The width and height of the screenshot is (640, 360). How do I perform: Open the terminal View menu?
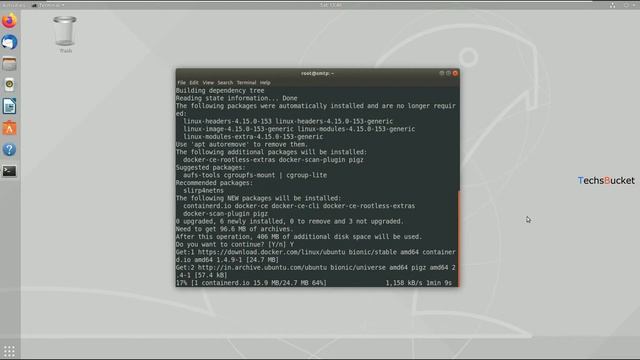(208, 82)
